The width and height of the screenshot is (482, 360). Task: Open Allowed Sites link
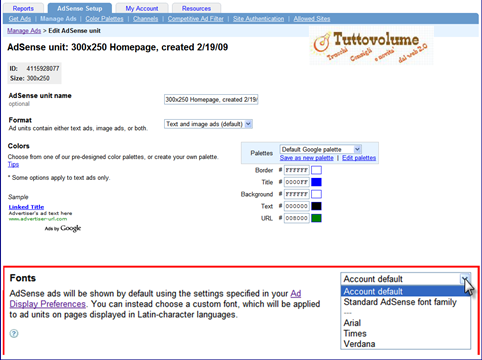click(312, 19)
